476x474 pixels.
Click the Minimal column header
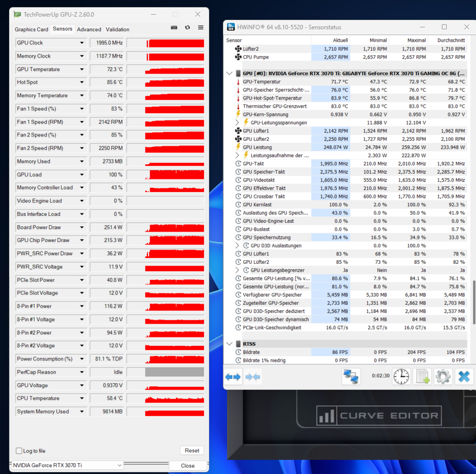point(369,40)
